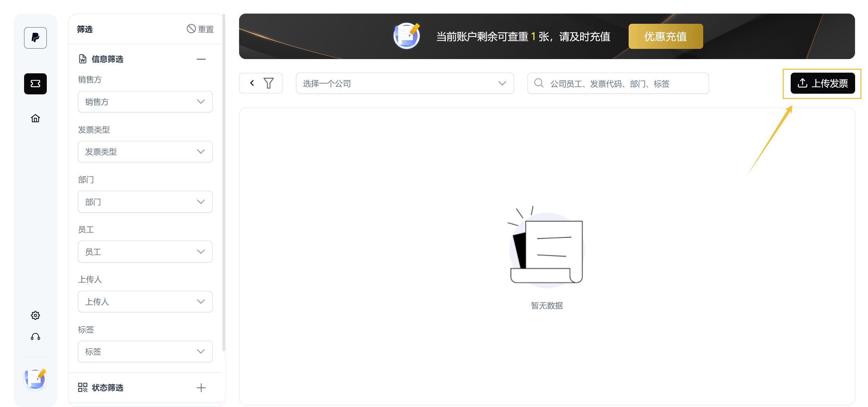The height and width of the screenshot is (407, 868).
Task: Click the banner invoice mascot icon
Action: click(x=407, y=36)
